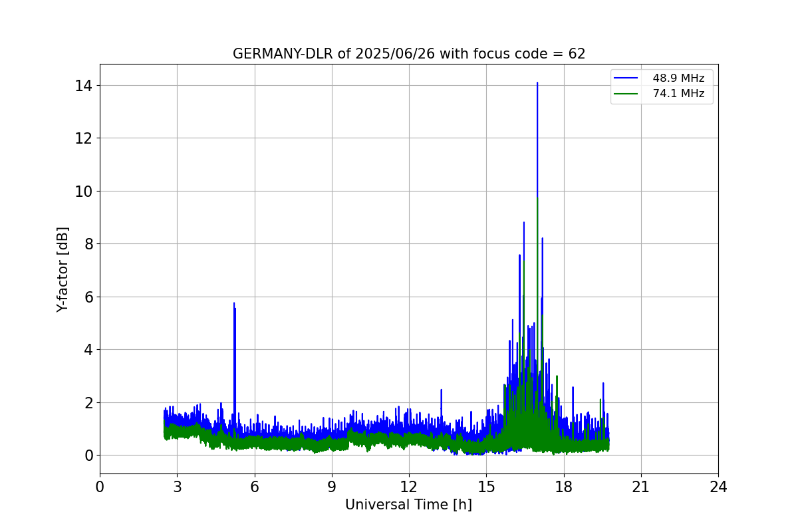Click the blue line sample in legend
This screenshot has height=532, width=798.
tap(626, 78)
